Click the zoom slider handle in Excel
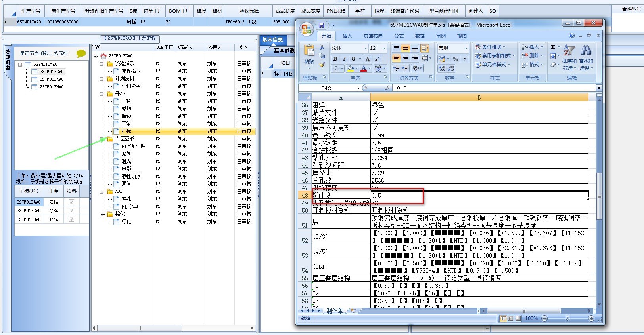Viewport: 644px width, 335px height. coord(568,318)
